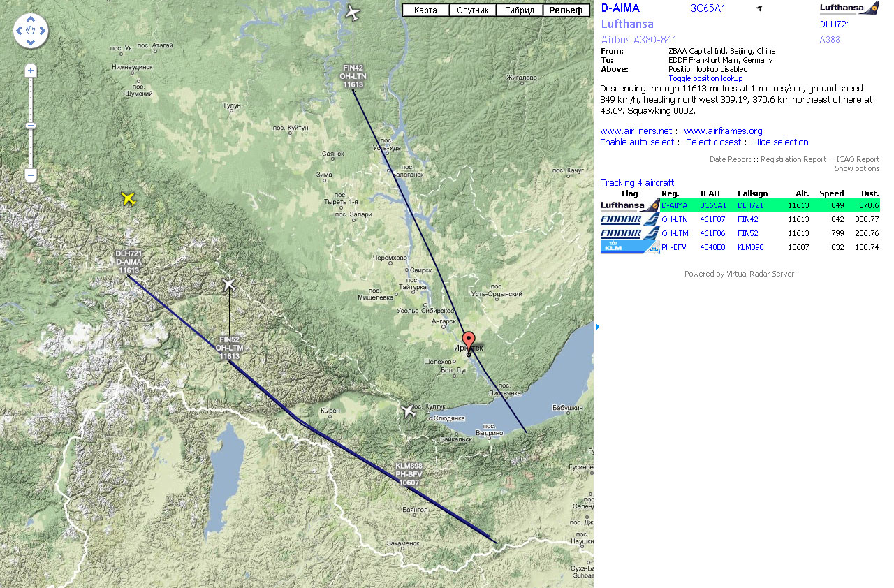The width and height of the screenshot is (894, 588).
Task: Open the ICAO Report link
Action: click(858, 159)
